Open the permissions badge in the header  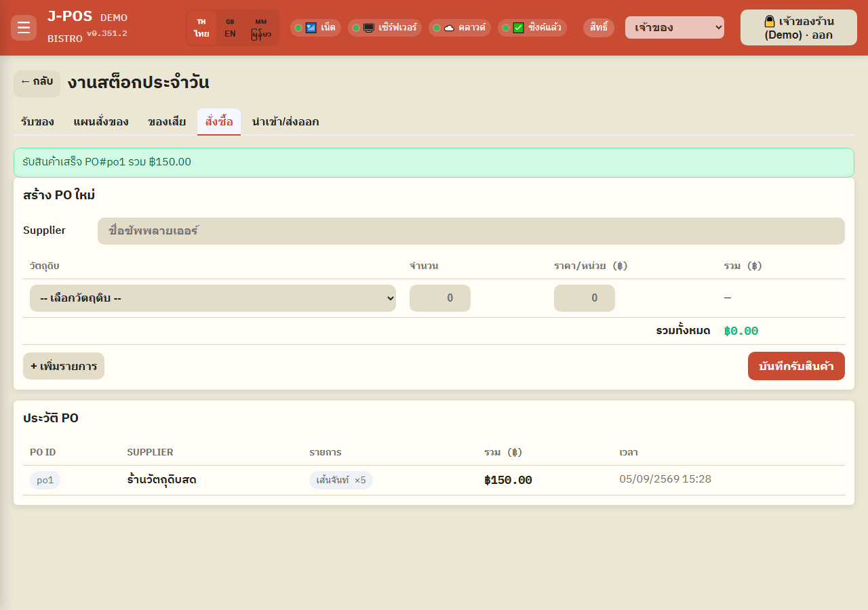(x=599, y=28)
